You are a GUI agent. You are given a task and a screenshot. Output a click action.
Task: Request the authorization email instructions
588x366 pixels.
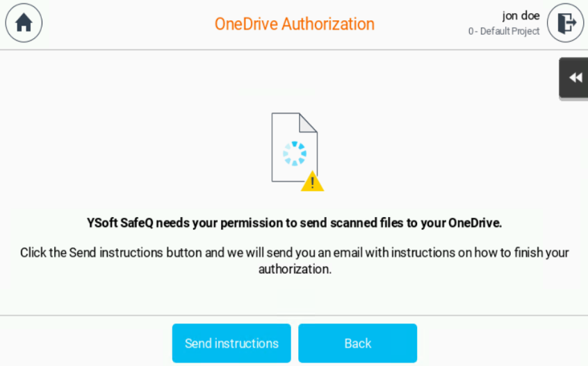[231, 343]
